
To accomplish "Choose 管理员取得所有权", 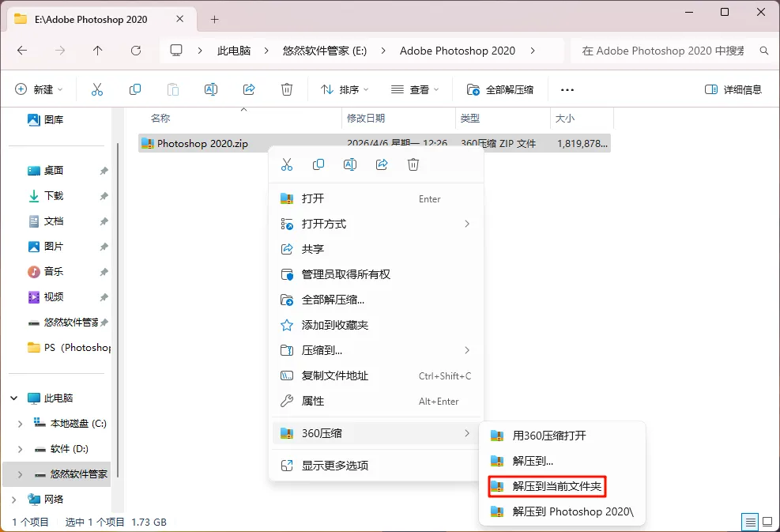I will pos(377,274).
